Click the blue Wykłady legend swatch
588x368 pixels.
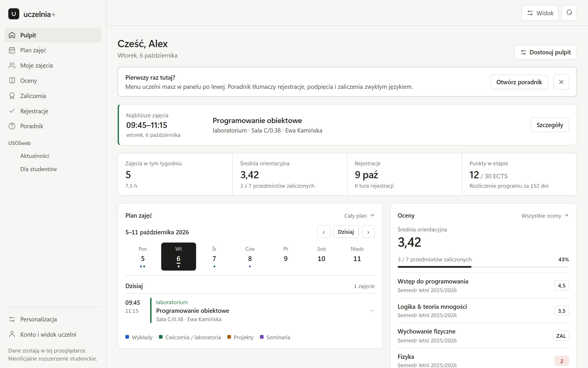pyautogui.click(x=127, y=337)
